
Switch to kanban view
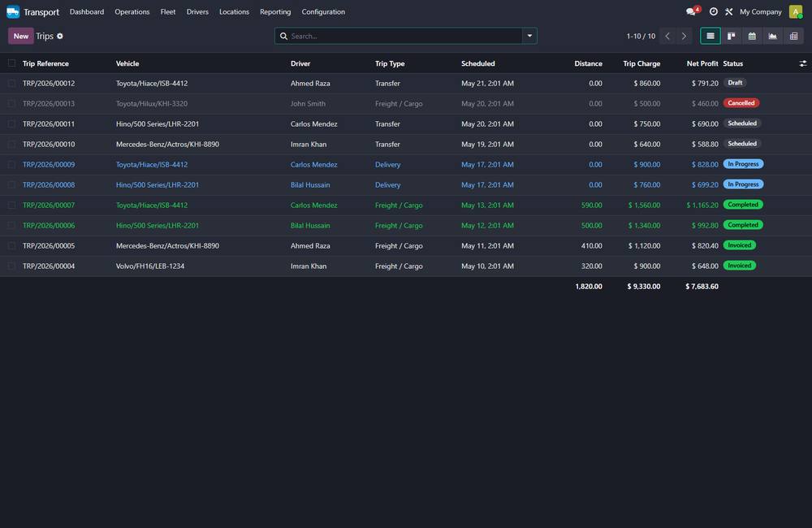pyautogui.click(x=732, y=36)
